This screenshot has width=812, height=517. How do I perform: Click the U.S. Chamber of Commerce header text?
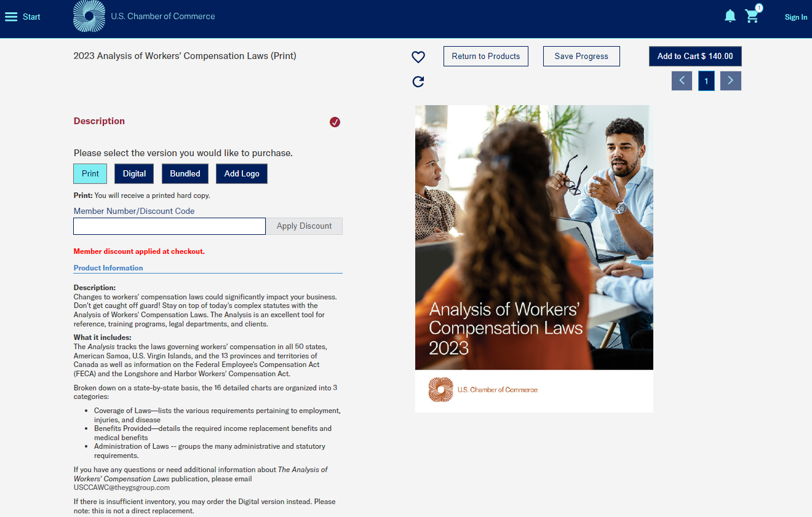point(163,17)
